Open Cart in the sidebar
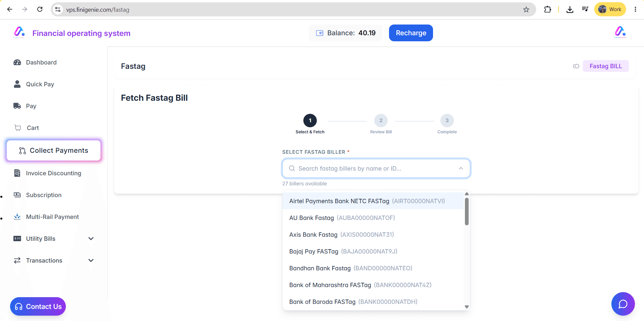This screenshot has height=321, width=644. tap(33, 128)
